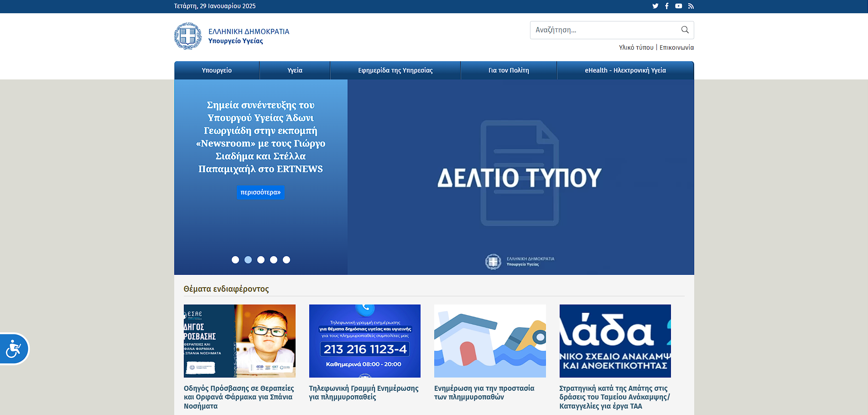
Task: Open the YouTube icon in top bar
Action: click(x=679, y=6)
